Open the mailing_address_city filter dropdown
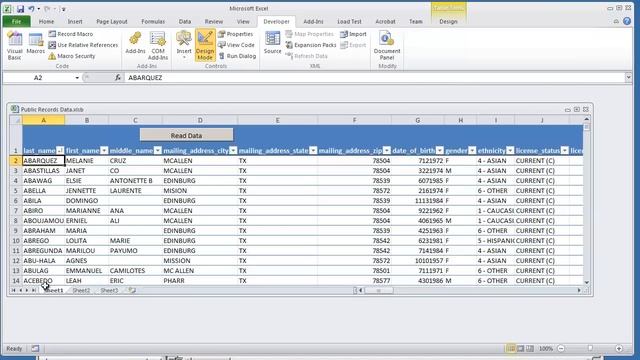640x360 pixels. pyautogui.click(x=233, y=151)
